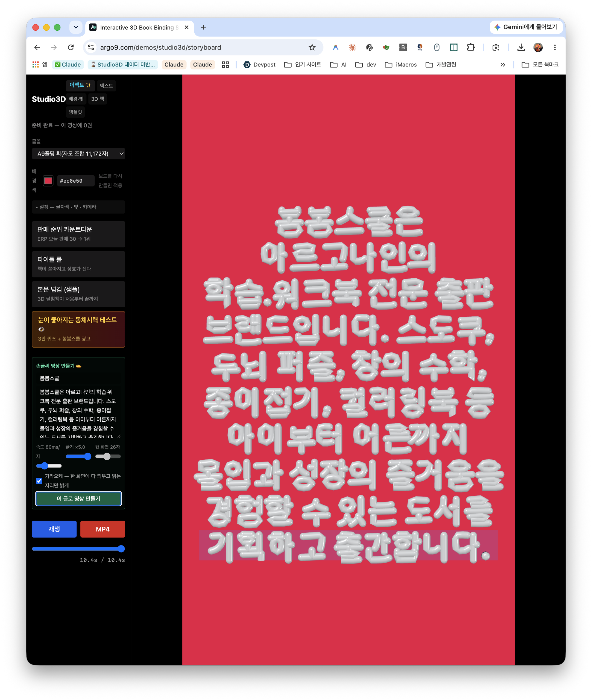
Task: Open the 개발관련 bookmark folder
Action: point(441,65)
